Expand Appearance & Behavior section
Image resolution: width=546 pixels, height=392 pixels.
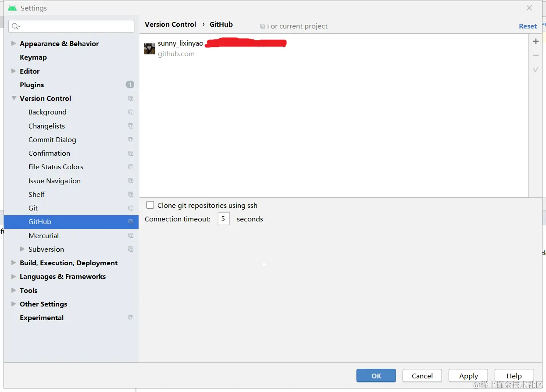tap(14, 43)
